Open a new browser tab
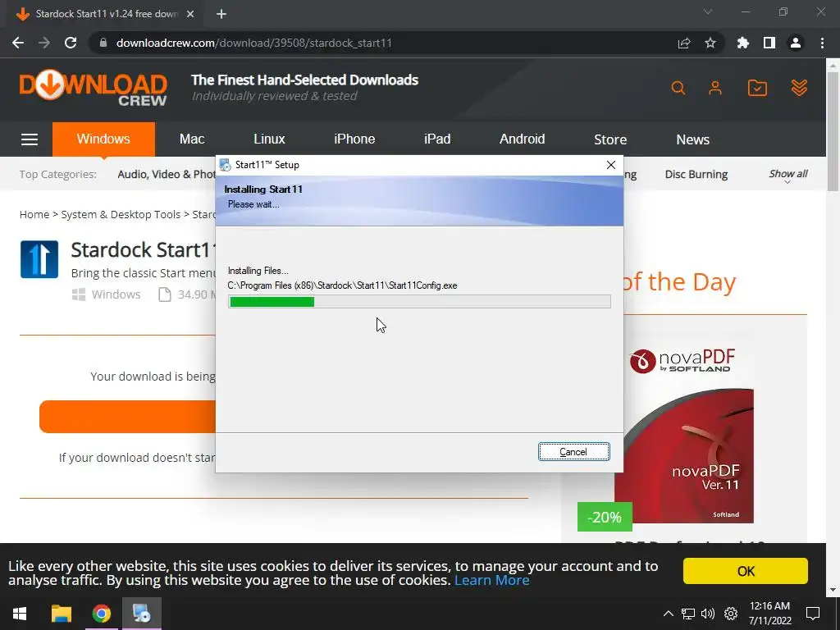The width and height of the screenshot is (840, 630). (x=221, y=14)
